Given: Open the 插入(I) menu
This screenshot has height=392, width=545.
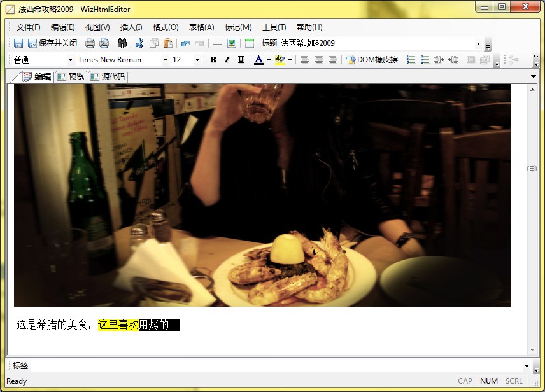Looking at the screenshot, I should tap(131, 27).
